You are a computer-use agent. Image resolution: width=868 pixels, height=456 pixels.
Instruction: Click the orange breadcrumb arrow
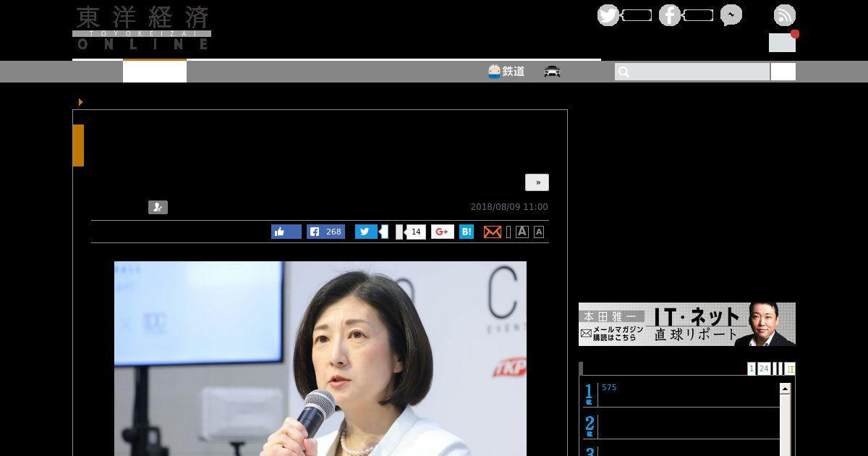click(80, 102)
